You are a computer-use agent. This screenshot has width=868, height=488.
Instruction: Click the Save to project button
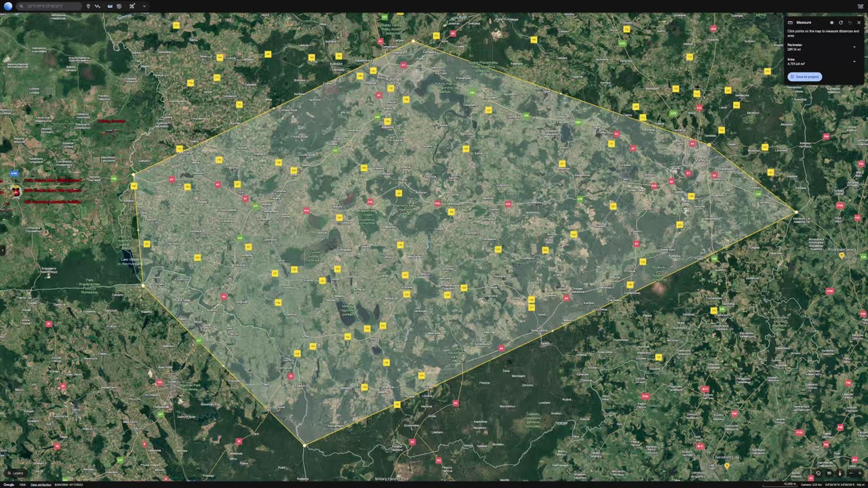click(x=805, y=77)
